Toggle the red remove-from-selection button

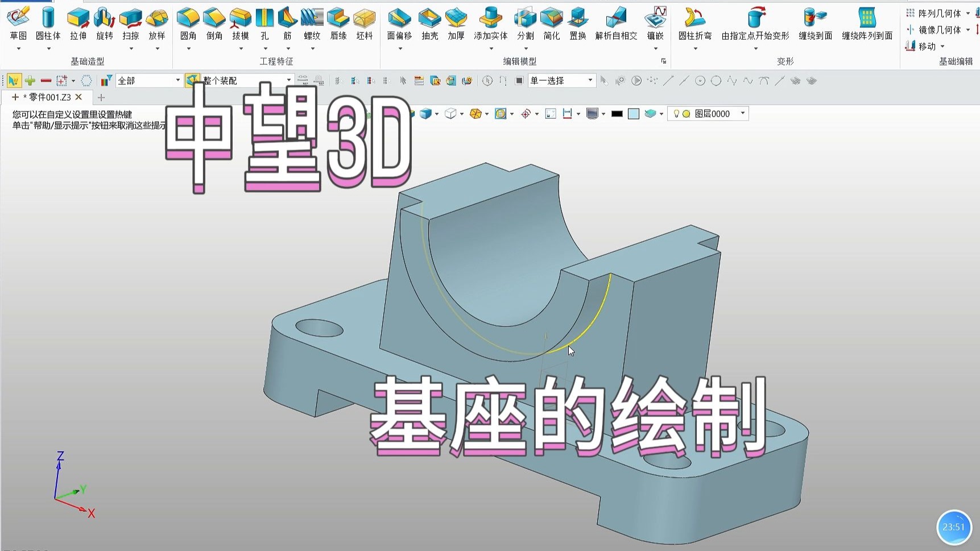tap(46, 81)
